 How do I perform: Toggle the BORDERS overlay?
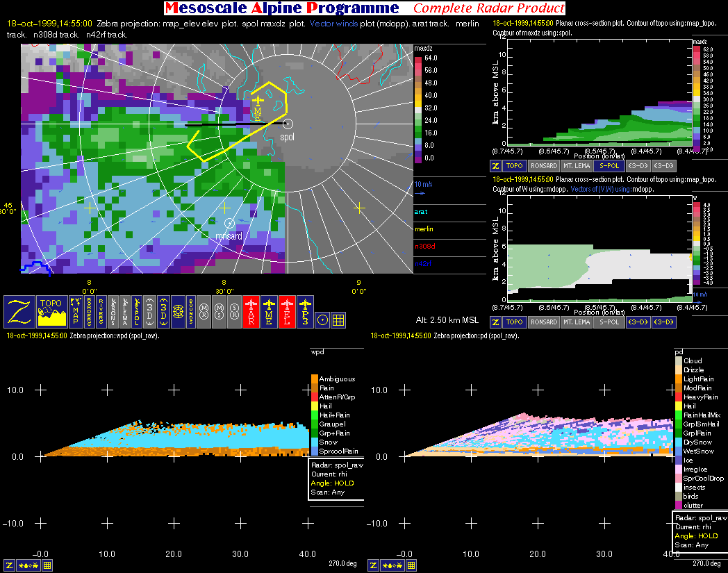pos(89,312)
